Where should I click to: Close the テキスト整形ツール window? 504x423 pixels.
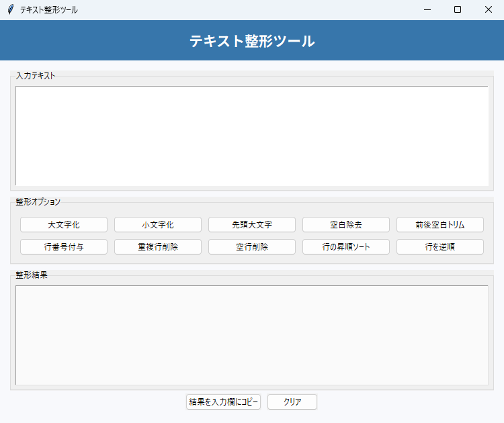489,9
